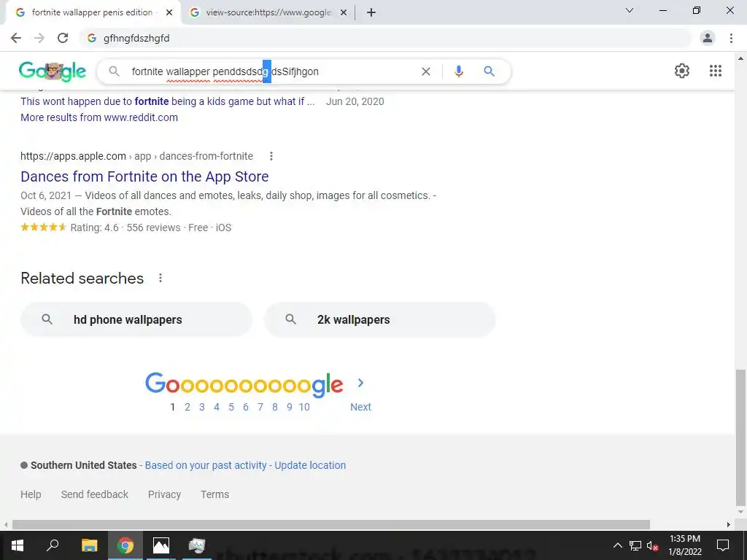Open options for apps.apple.com result
The height and width of the screenshot is (560, 747).
pos(271,156)
